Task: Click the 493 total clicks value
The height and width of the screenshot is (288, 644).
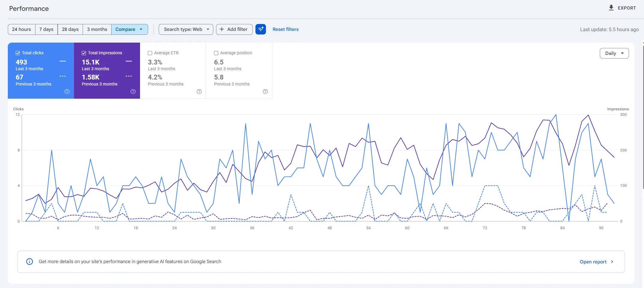Action: [21, 62]
